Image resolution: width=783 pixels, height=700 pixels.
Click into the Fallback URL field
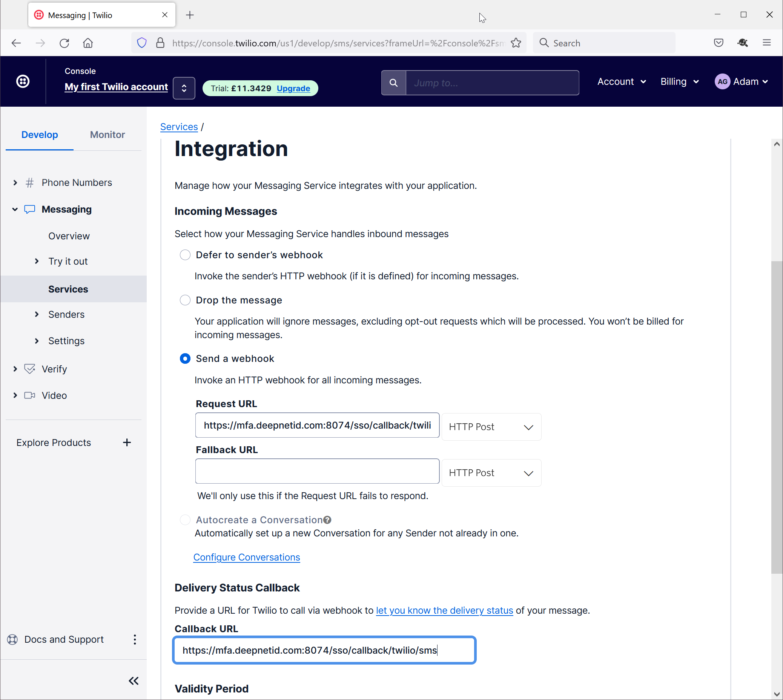pos(317,471)
